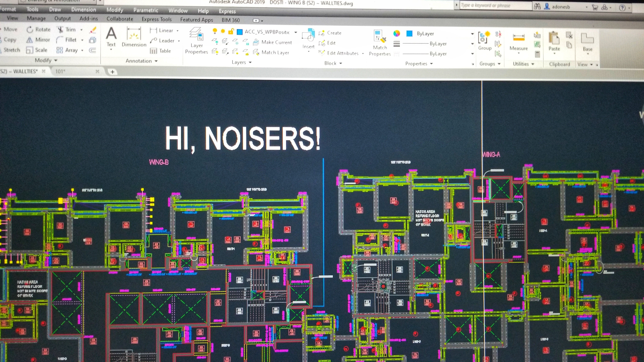Screen dimensions: 644x362
Task: Expand the Annotation panel
Action: click(x=142, y=61)
